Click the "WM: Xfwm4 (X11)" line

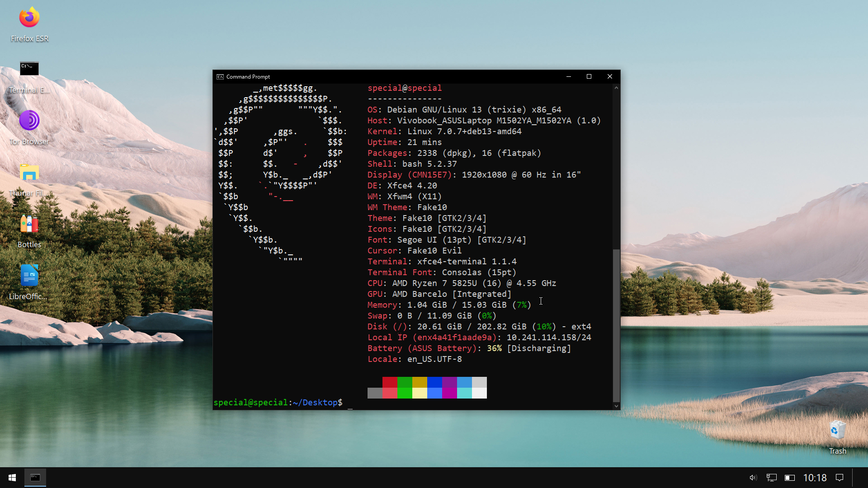pos(405,197)
